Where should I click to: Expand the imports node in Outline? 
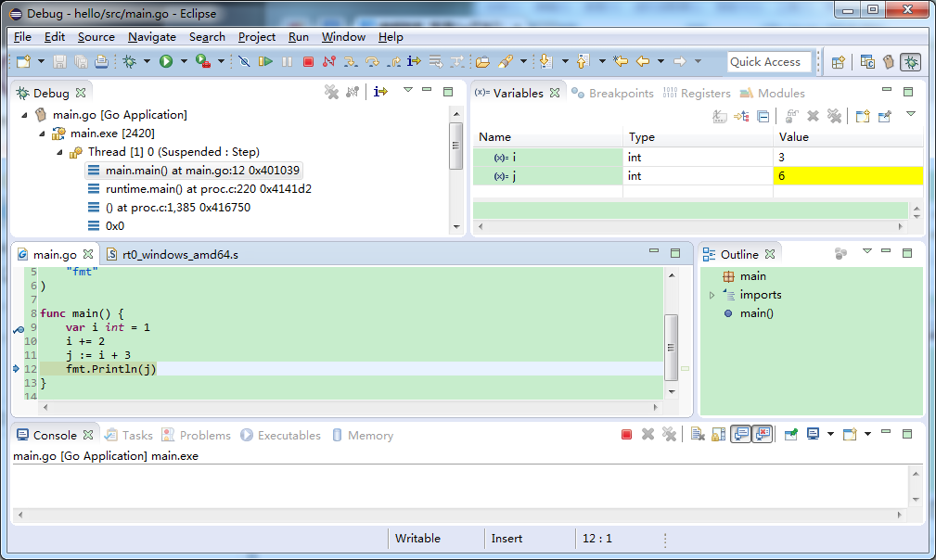(x=712, y=295)
